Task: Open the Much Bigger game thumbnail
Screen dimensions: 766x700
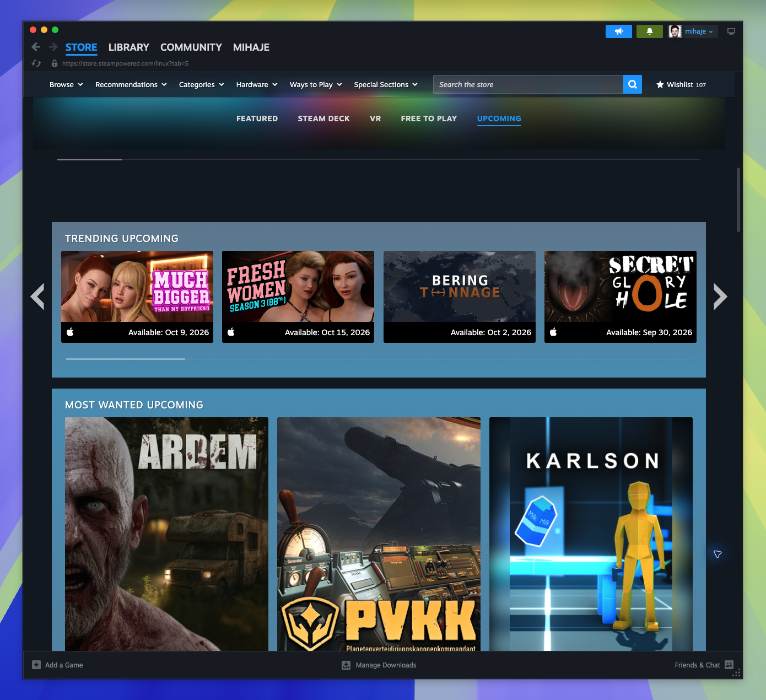Action: point(137,287)
